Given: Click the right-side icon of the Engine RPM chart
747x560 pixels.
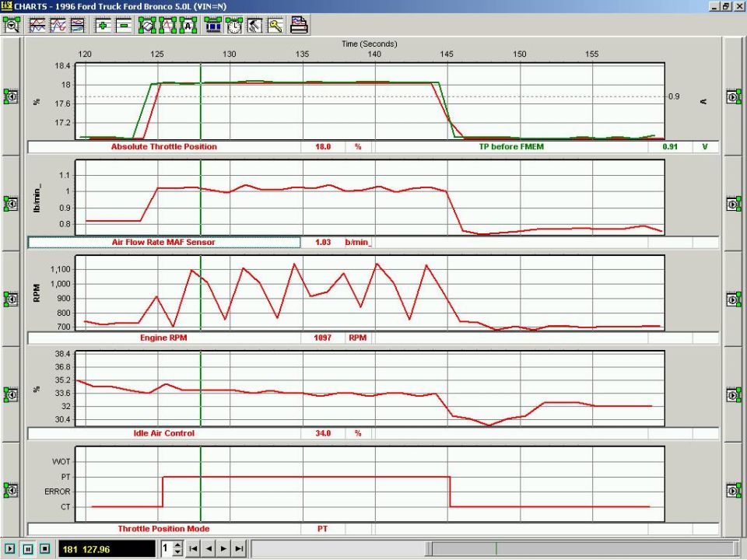Looking at the screenshot, I should [734, 299].
